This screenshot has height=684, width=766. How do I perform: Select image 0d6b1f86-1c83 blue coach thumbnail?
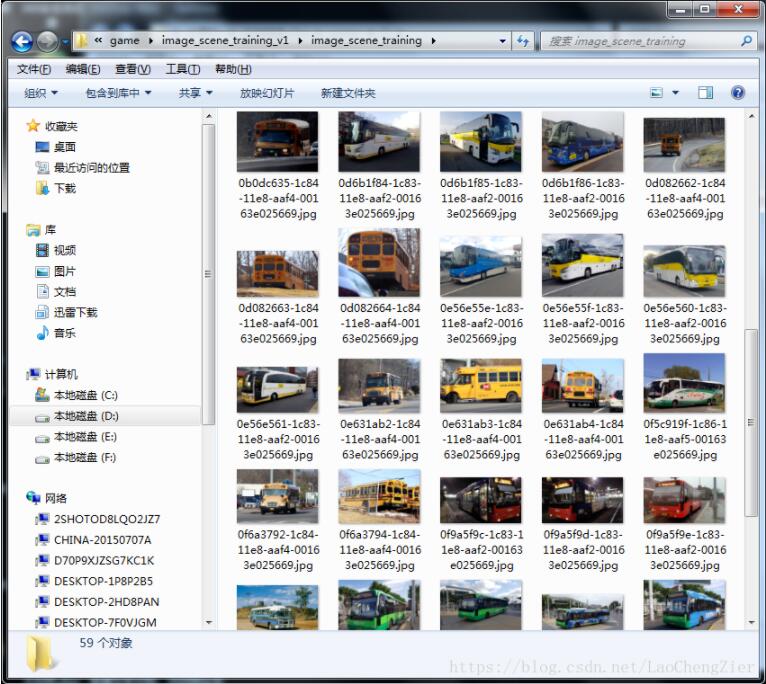click(x=582, y=142)
